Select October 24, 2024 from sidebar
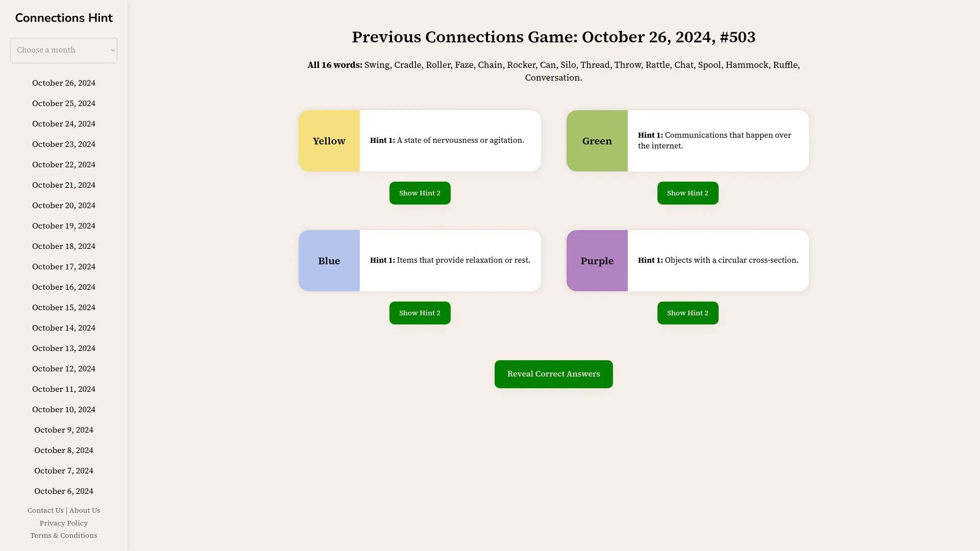The height and width of the screenshot is (551, 980). [x=63, y=124]
